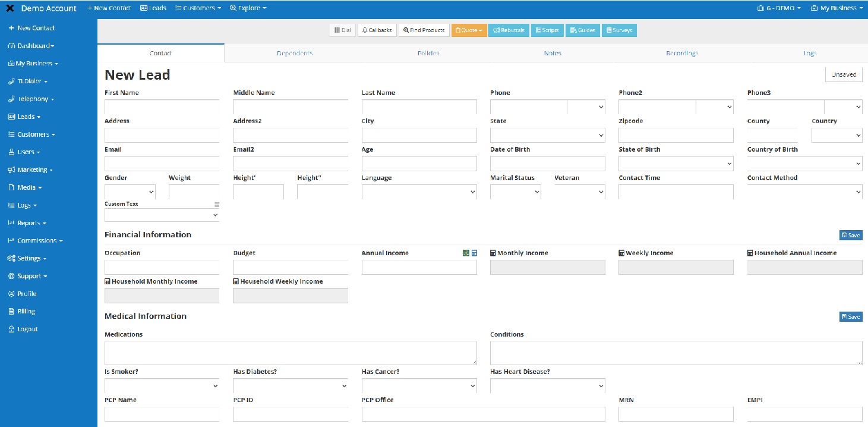Save the Financial Information section

[x=851, y=236]
